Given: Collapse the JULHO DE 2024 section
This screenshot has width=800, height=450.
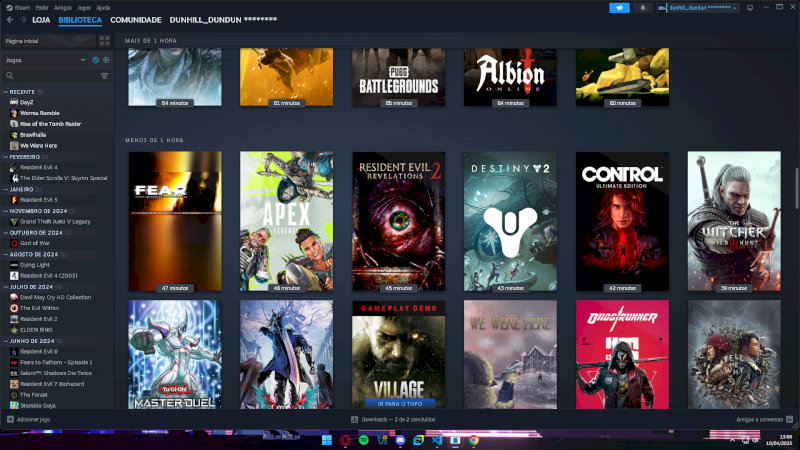Looking at the screenshot, I should [5, 287].
